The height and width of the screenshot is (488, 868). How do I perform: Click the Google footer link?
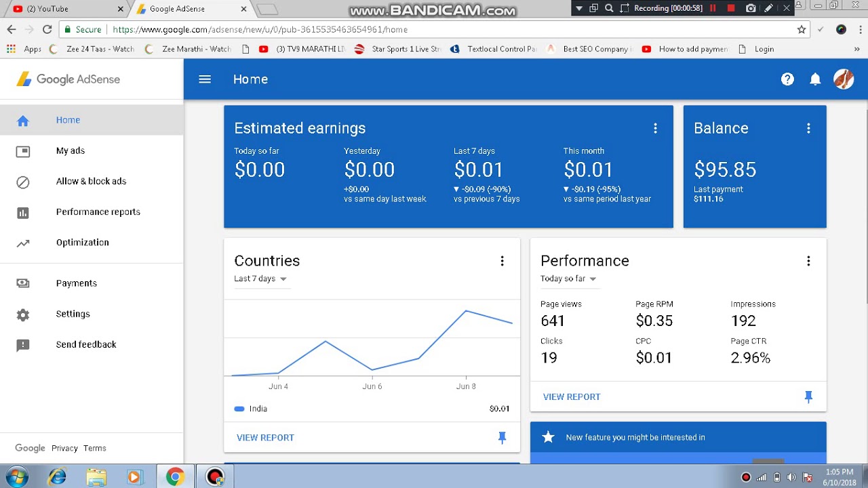30,448
